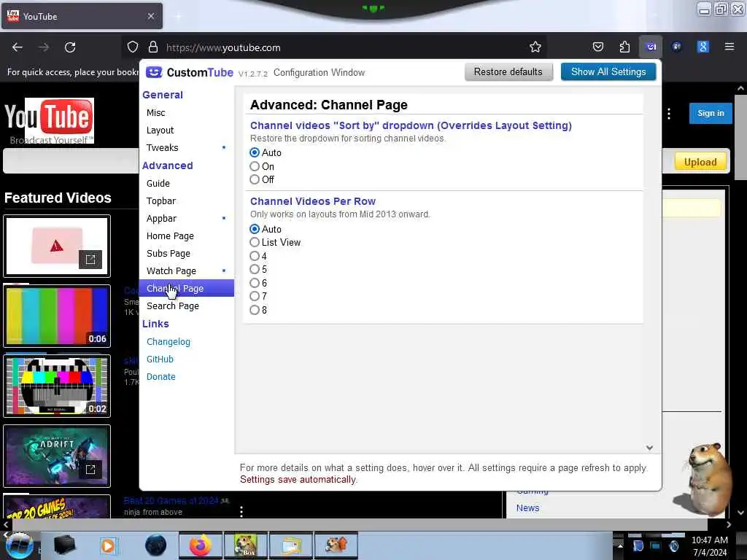Select 5 videos per row
747x560 pixels.
coord(255,270)
